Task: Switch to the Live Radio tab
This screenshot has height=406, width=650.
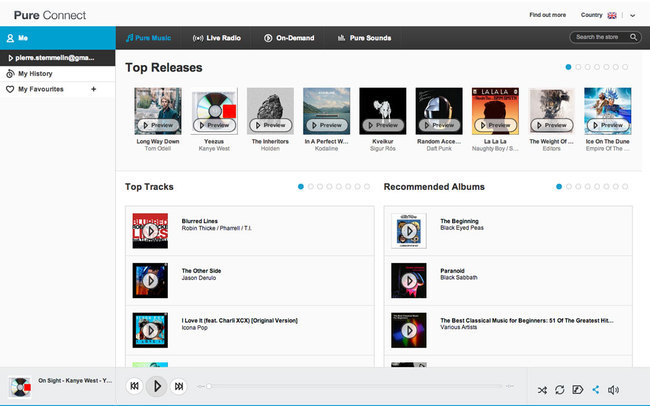Action: [216, 38]
